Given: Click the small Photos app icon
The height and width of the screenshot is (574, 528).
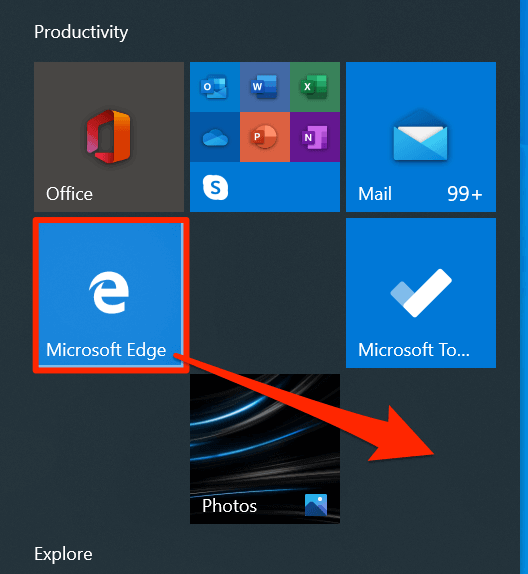Looking at the screenshot, I should pos(316,505).
